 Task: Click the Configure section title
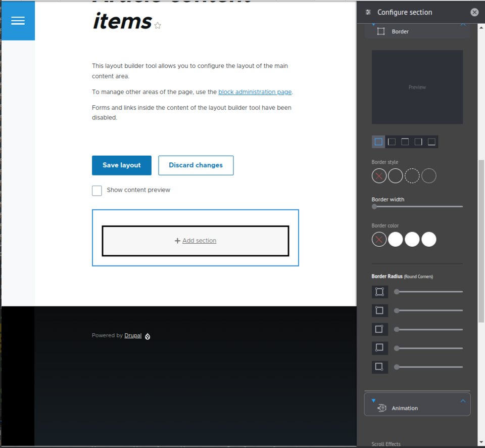pos(405,12)
